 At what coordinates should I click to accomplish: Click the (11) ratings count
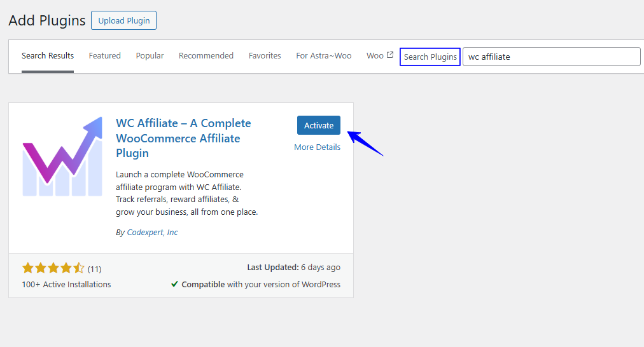point(94,269)
